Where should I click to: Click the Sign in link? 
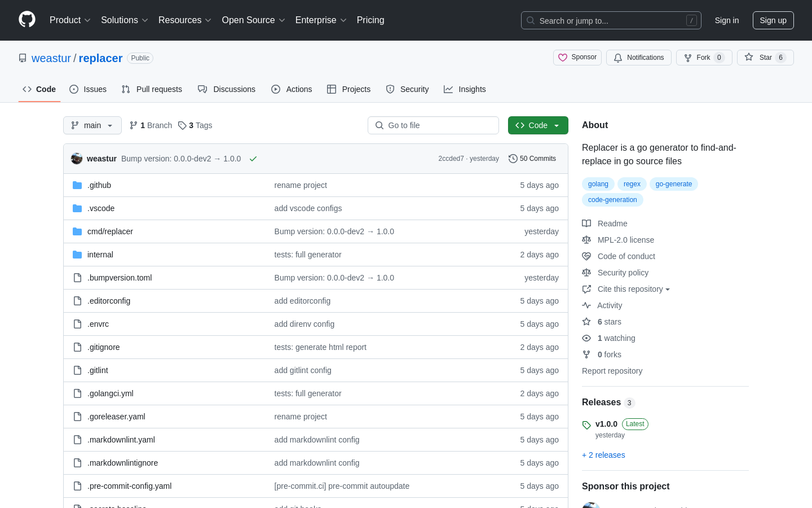727,20
